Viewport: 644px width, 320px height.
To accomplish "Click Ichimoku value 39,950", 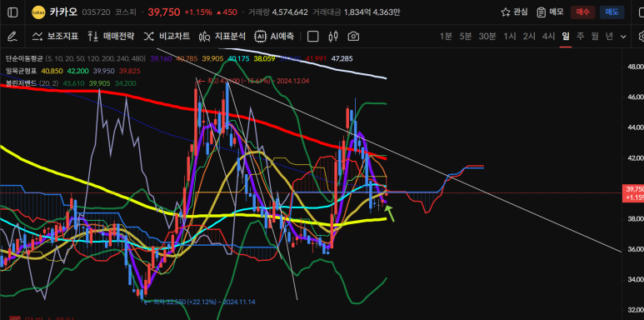I will [x=104, y=71].
